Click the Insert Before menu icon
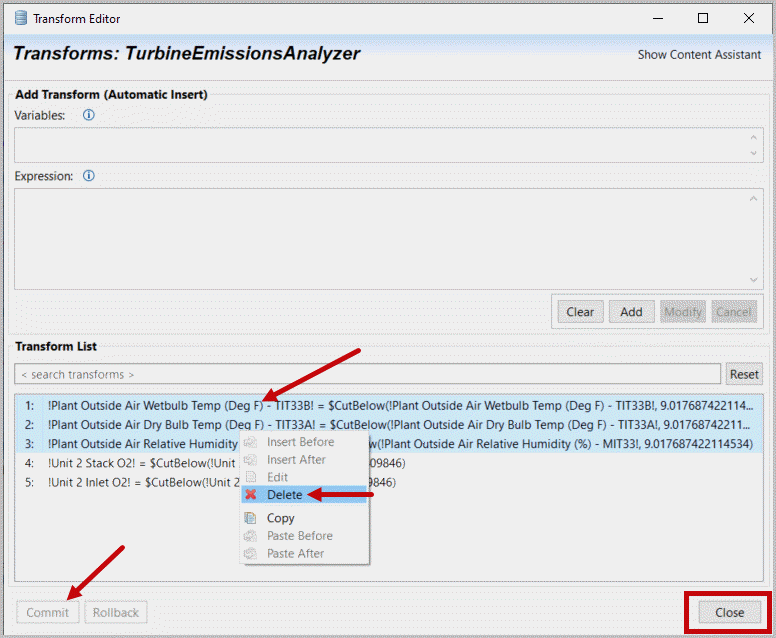Screen dimensions: 776x638 pyautogui.click(x=251, y=442)
